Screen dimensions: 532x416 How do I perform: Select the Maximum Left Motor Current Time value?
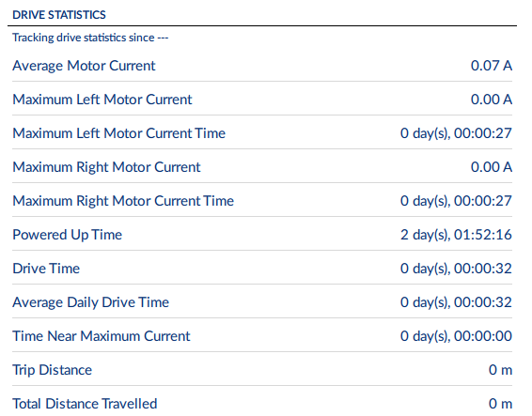coord(456,133)
